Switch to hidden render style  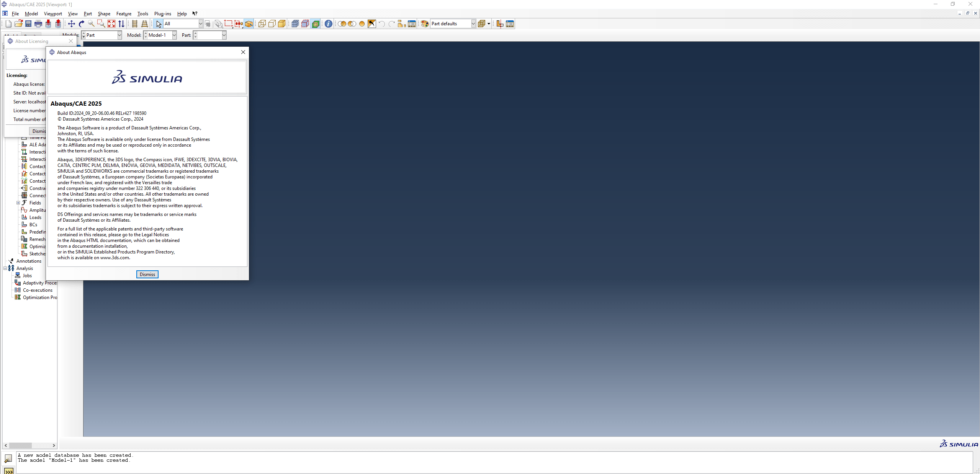(x=272, y=24)
